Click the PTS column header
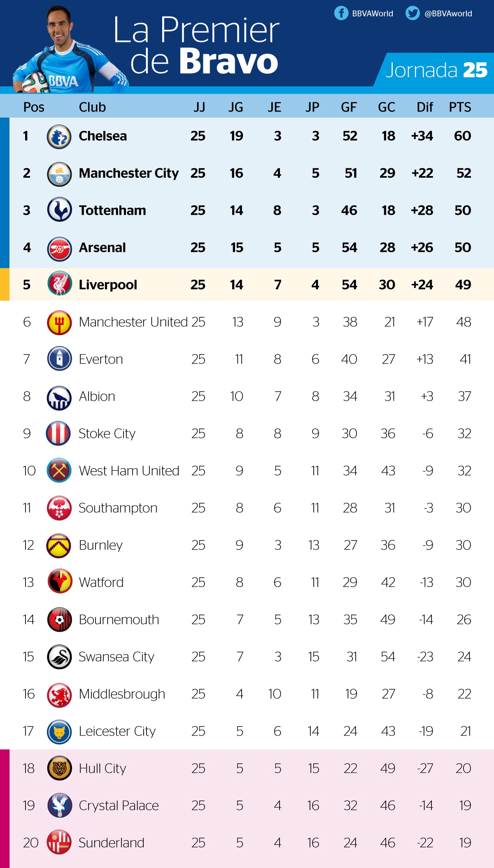Screen dimensions: 494x868 coord(460,107)
